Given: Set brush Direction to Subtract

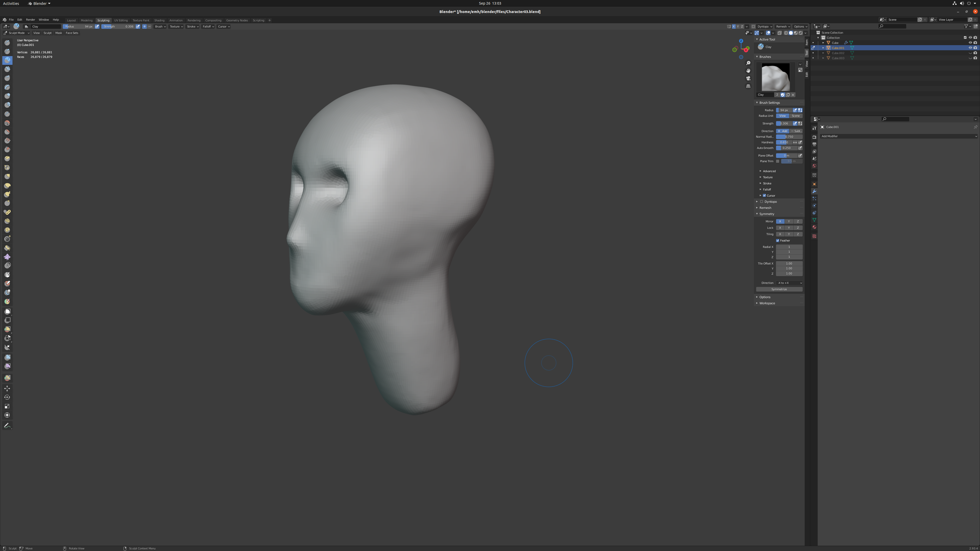Looking at the screenshot, I should (796, 131).
